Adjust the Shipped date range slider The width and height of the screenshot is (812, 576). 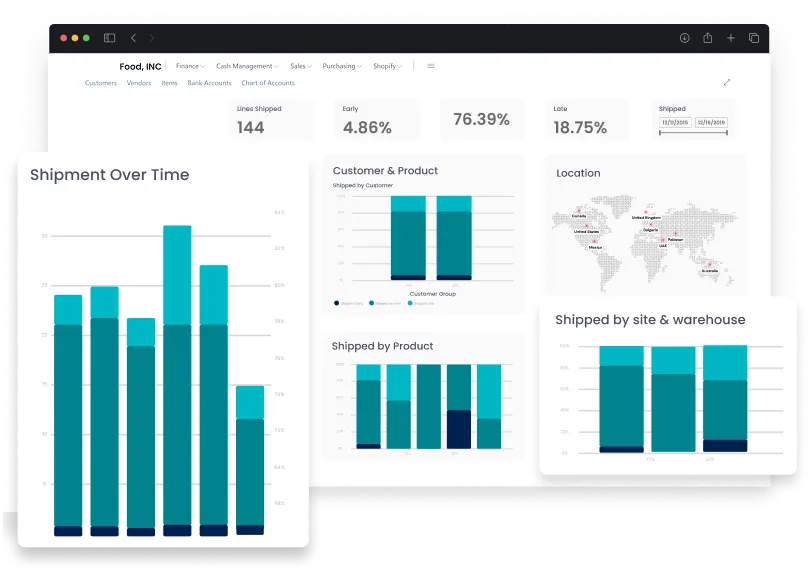click(x=693, y=131)
